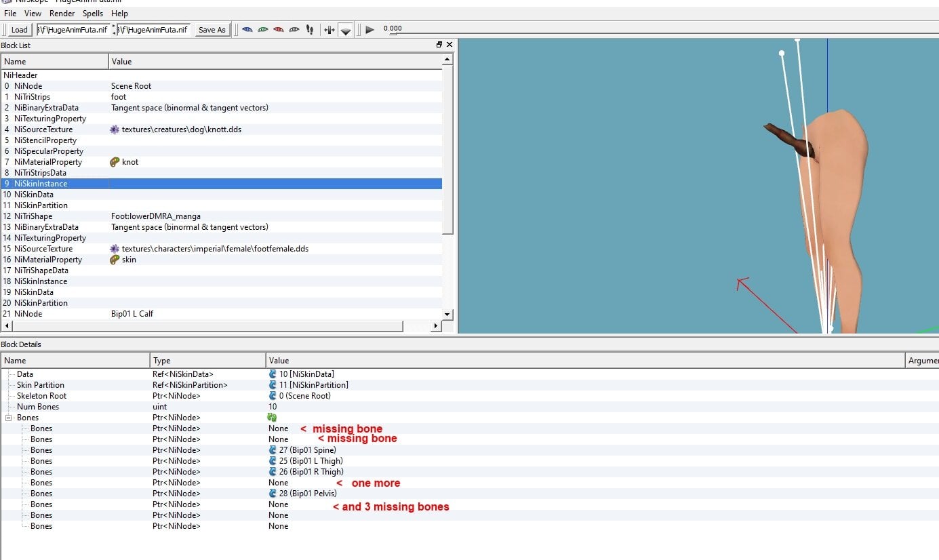939x560 pixels.
Task: Click the save file path field
Action: [153, 30]
